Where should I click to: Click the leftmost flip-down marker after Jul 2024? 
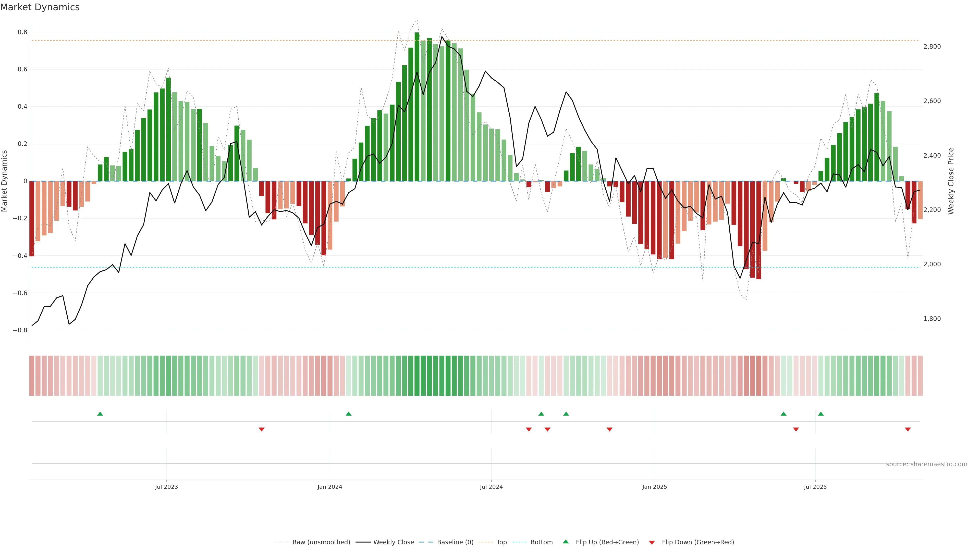click(529, 429)
